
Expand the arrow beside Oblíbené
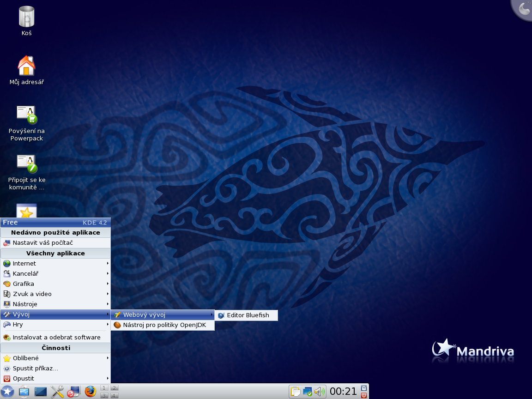click(108, 358)
